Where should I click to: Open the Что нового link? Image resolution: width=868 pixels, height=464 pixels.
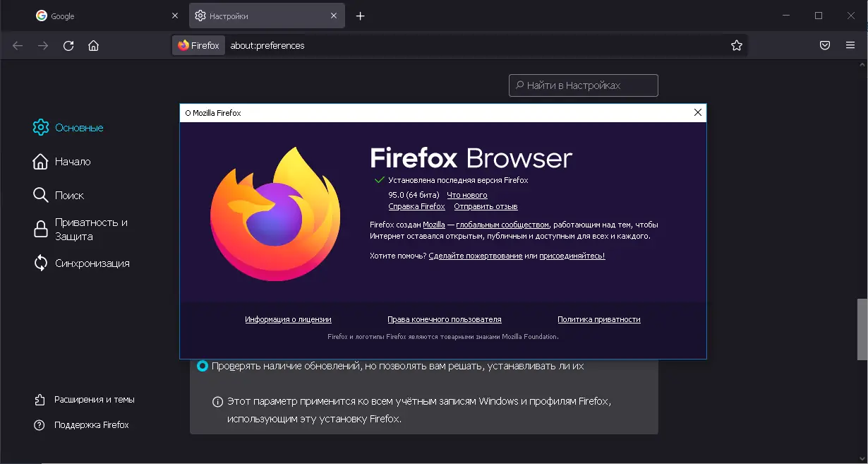pyautogui.click(x=467, y=195)
